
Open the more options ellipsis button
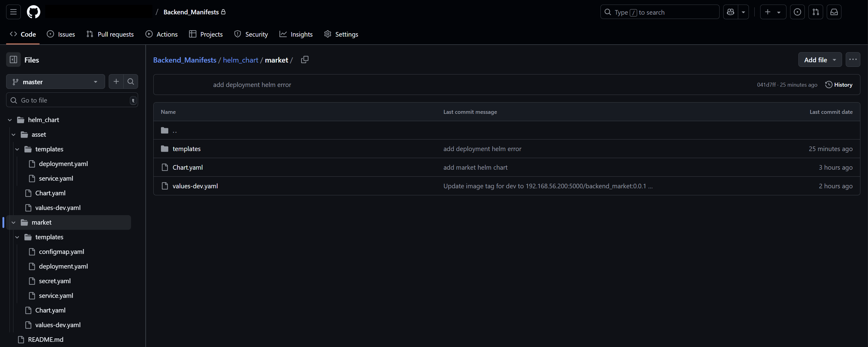[853, 60]
